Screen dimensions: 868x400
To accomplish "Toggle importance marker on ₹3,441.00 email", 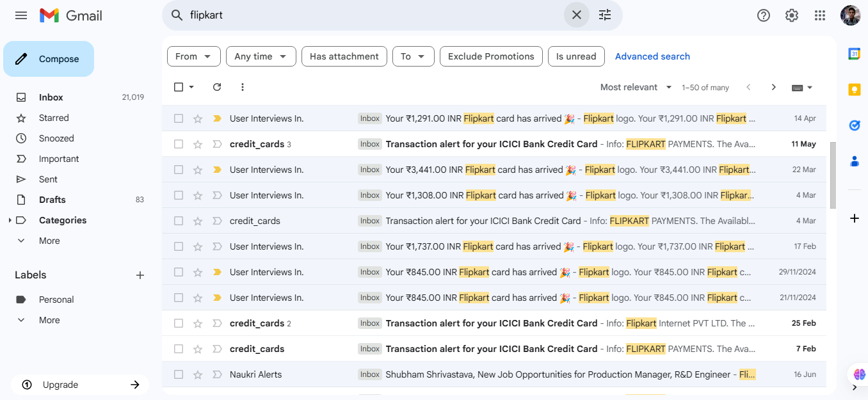I will click(217, 170).
